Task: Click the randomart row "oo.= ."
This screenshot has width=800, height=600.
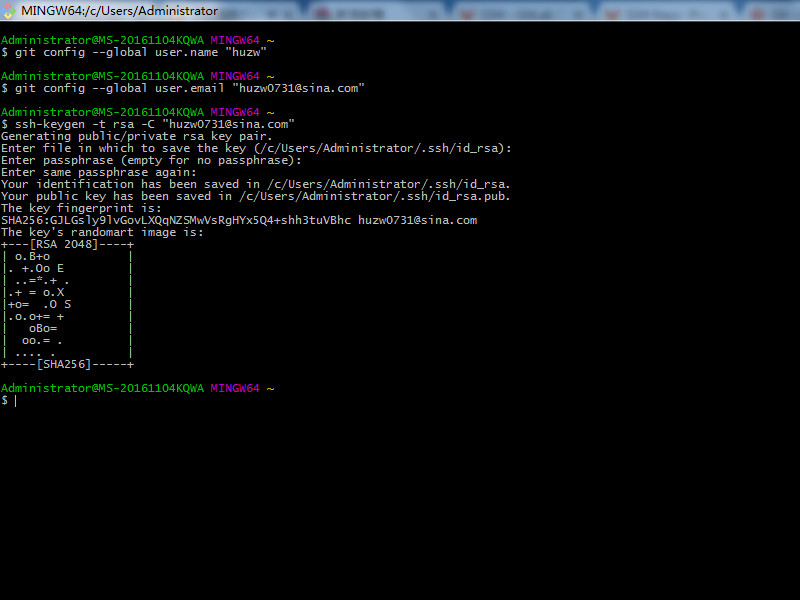Action: coord(42,340)
